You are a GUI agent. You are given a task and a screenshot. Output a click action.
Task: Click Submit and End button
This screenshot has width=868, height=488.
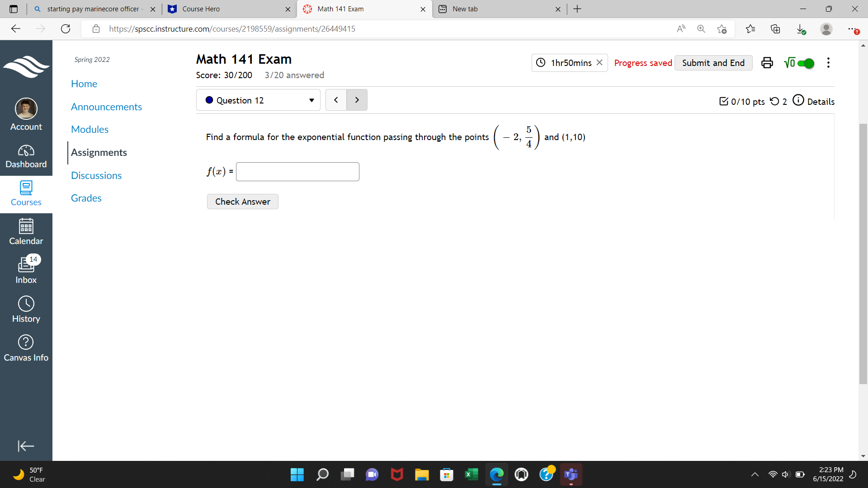[x=713, y=63]
